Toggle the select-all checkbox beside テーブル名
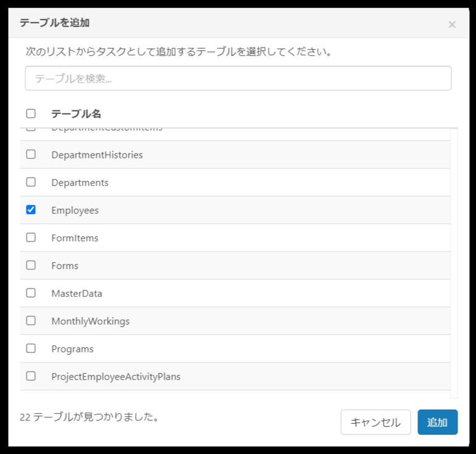476x454 pixels. click(x=31, y=114)
